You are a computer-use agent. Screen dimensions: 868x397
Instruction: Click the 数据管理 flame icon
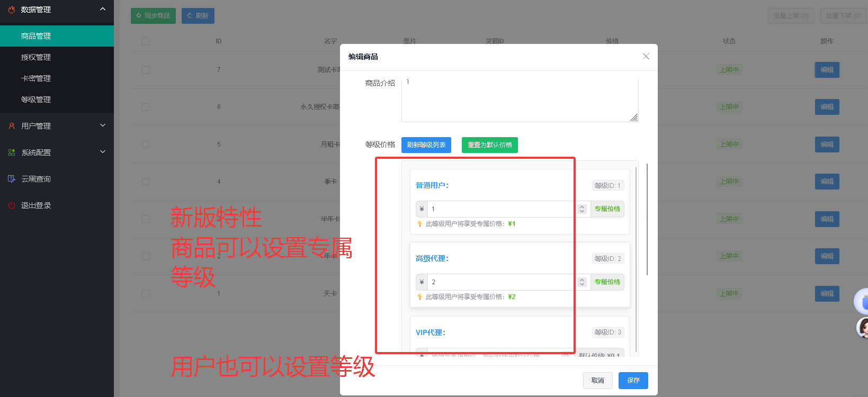(12, 10)
